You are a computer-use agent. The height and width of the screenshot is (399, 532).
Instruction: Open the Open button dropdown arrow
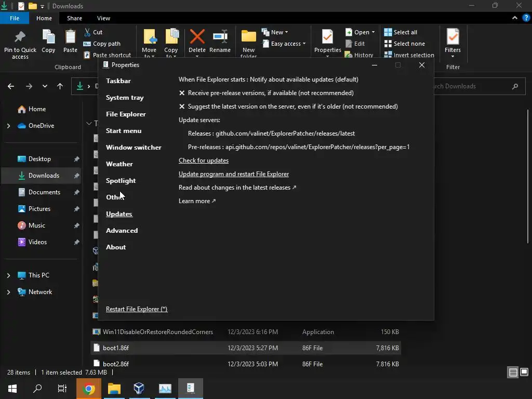pyautogui.click(x=373, y=32)
